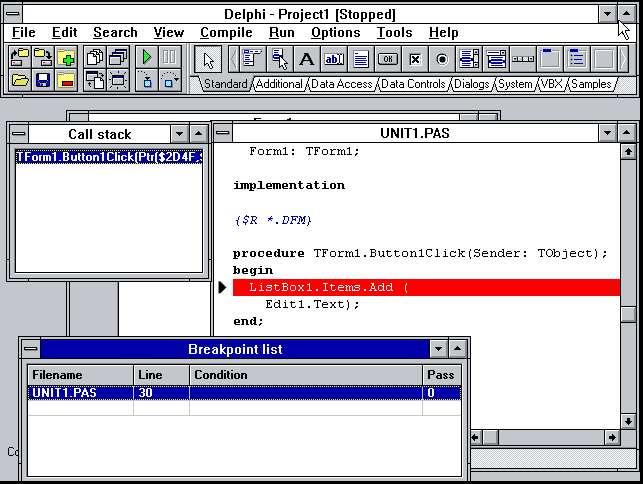
Task: Click Add file to project icon
Action: pos(66,57)
